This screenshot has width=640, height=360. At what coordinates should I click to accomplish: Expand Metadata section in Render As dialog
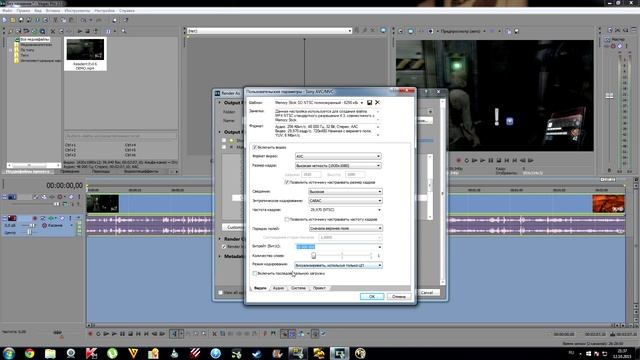pos(220,256)
